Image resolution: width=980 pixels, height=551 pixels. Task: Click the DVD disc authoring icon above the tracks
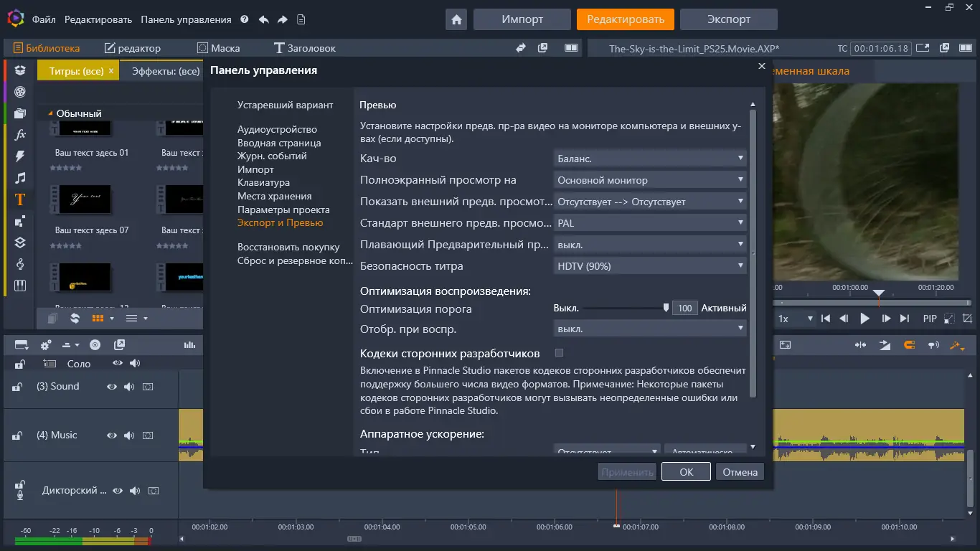tap(95, 345)
